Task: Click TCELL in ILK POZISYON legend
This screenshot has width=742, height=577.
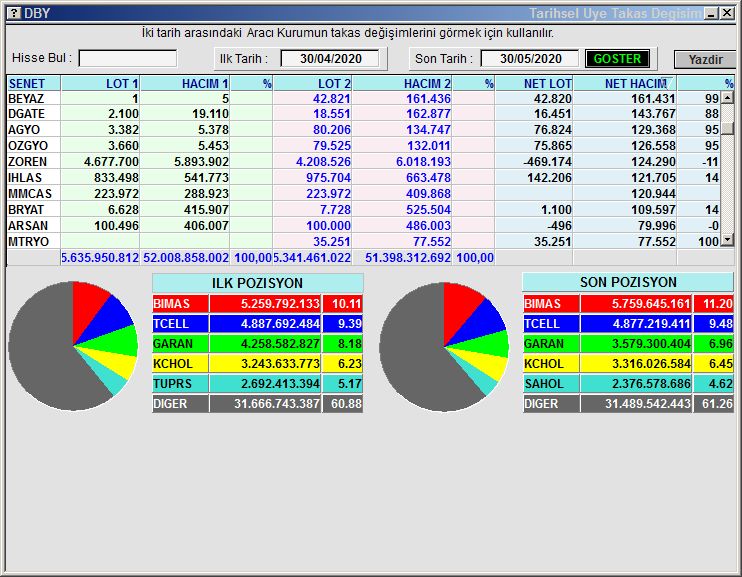Action: pyautogui.click(x=180, y=324)
